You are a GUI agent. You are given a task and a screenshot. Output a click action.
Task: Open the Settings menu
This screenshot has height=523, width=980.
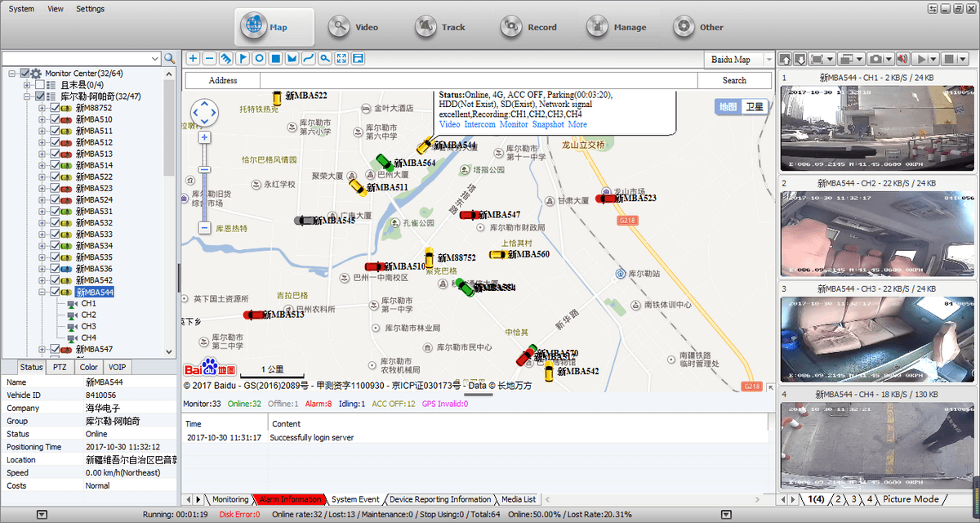pos(90,9)
